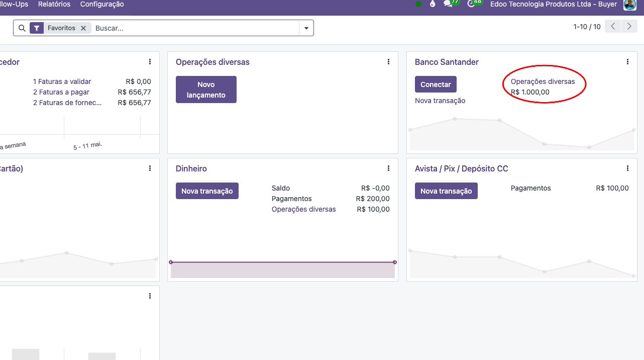
Task: Expand the search options dropdown arrow
Action: tap(306, 28)
